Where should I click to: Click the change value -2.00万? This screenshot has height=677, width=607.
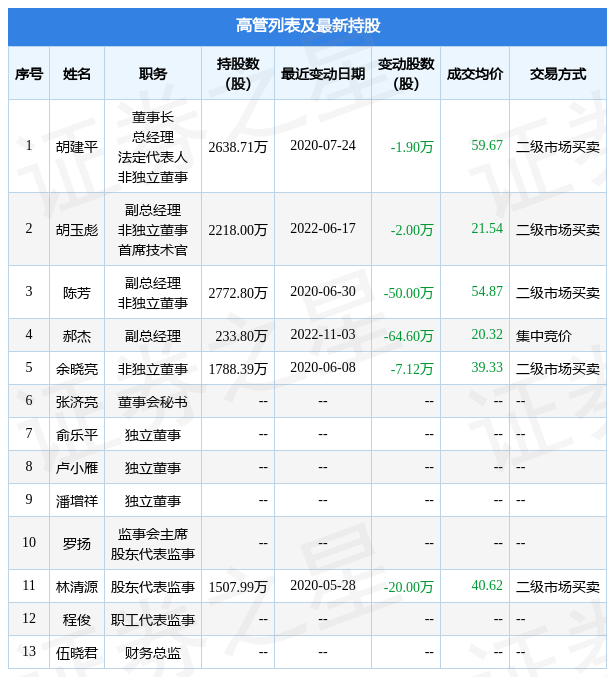[412, 230]
